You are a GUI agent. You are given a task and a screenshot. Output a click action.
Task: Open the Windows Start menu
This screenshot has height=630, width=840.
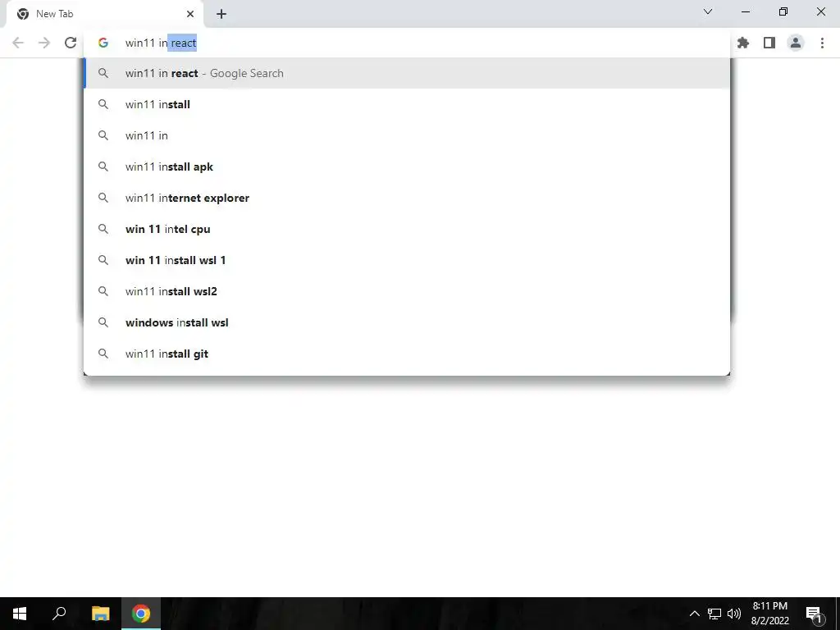20,614
